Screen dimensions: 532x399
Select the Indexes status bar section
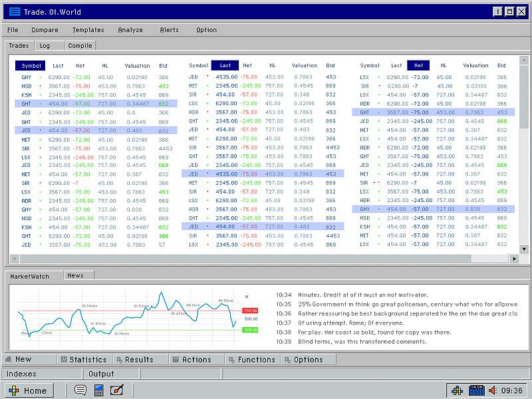[42, 374]
